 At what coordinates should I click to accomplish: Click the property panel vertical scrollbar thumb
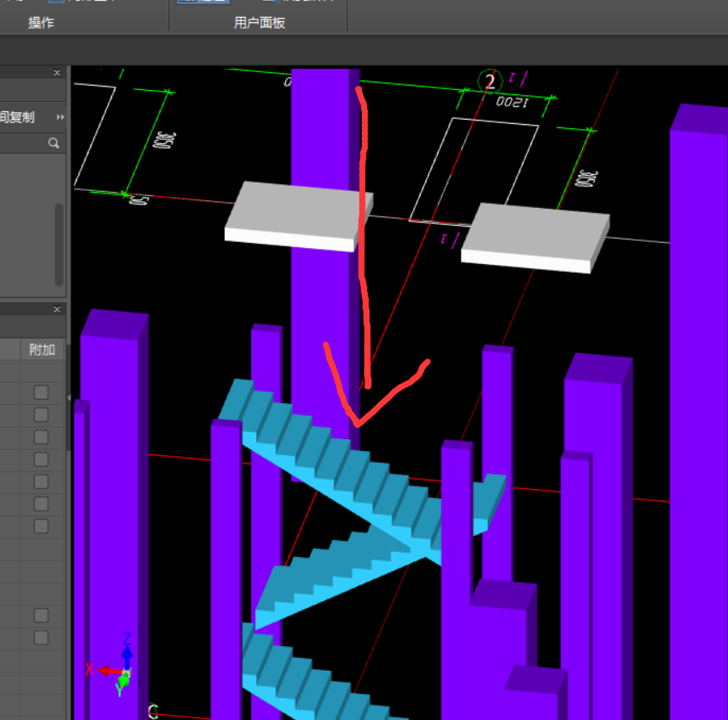click(x=68, y=397)
